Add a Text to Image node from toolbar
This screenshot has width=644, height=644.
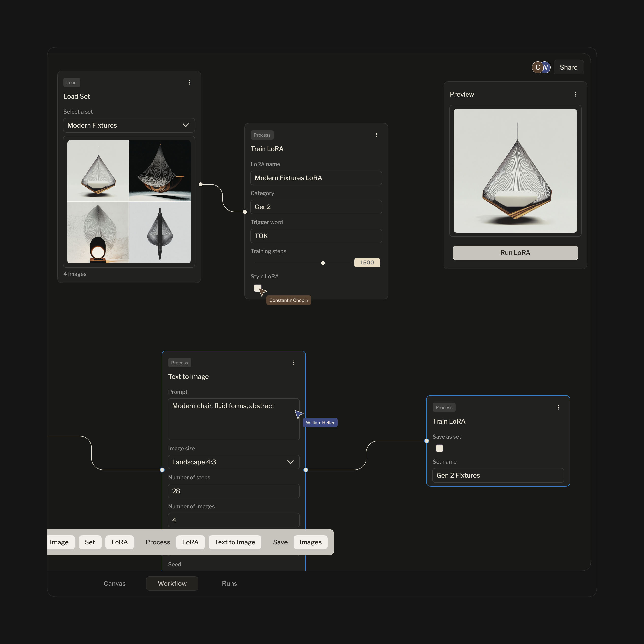pyautogui.click(x=235, y=542)
